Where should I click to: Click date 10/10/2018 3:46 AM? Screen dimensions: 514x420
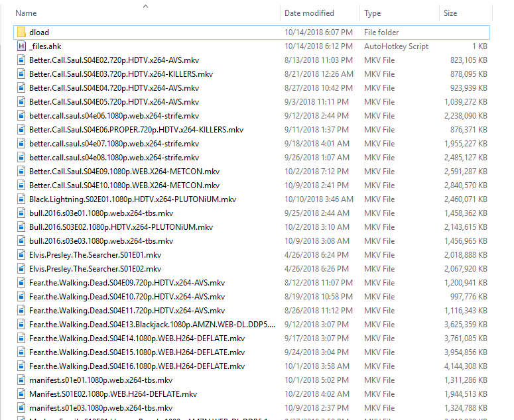[x=319, y=199]
